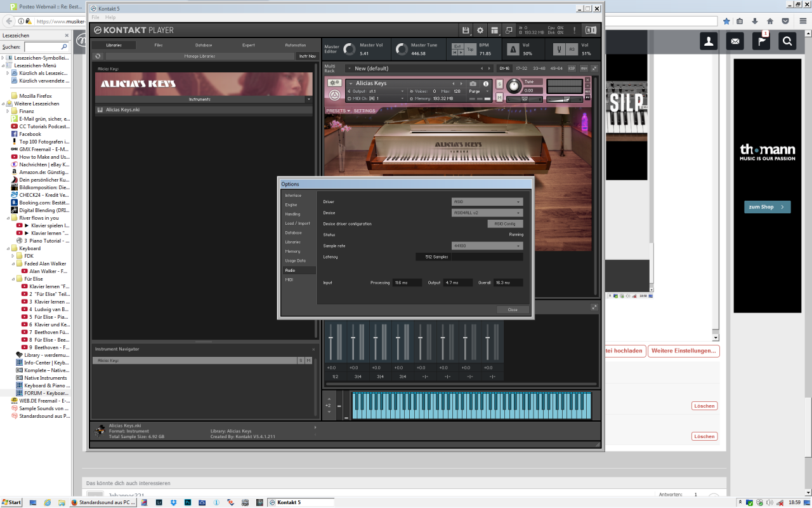
Task: Select MIDI channel page 33-48
Action: coord(539,68)
